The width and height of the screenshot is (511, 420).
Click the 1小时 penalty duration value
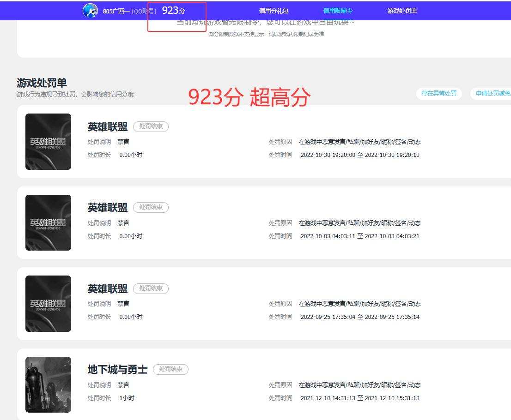(127, 398)
